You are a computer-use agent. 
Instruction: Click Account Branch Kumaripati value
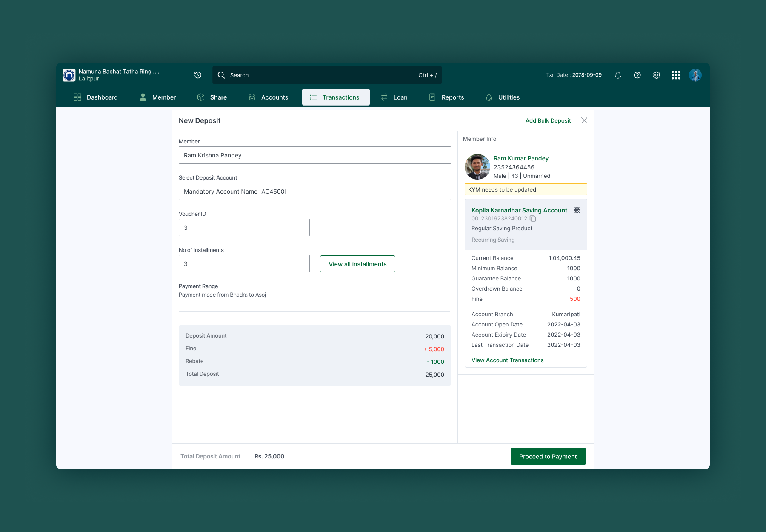566,315
